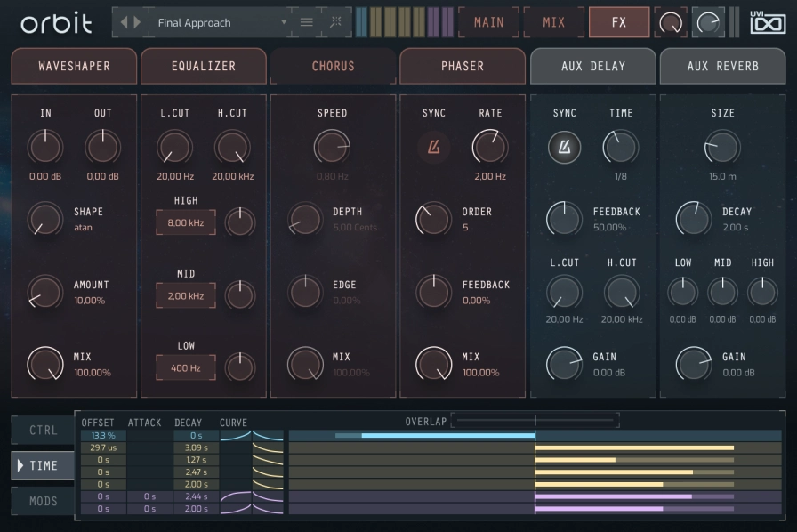Click the Phaser Rate knob

click(x=489, y=146)
